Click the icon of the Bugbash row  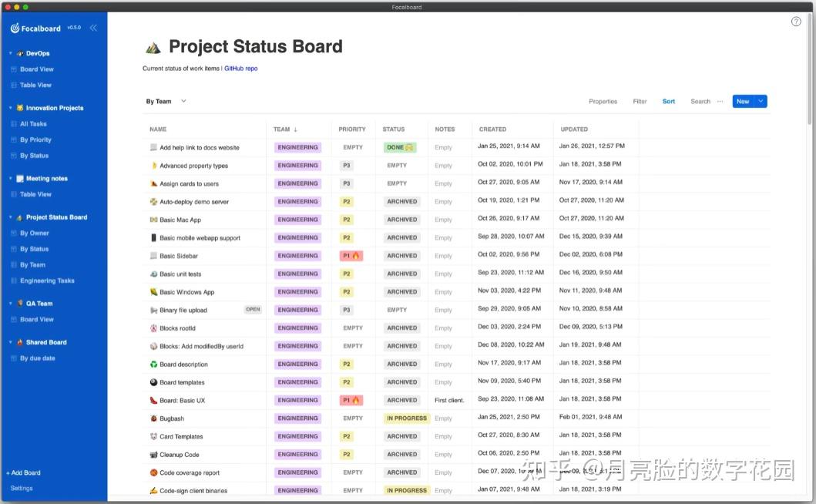[153, 418]
